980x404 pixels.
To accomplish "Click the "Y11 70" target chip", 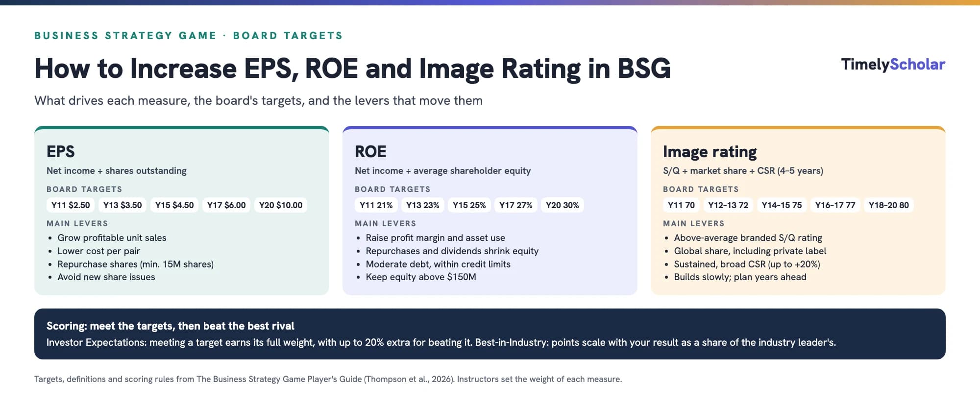I will point(682,205).
